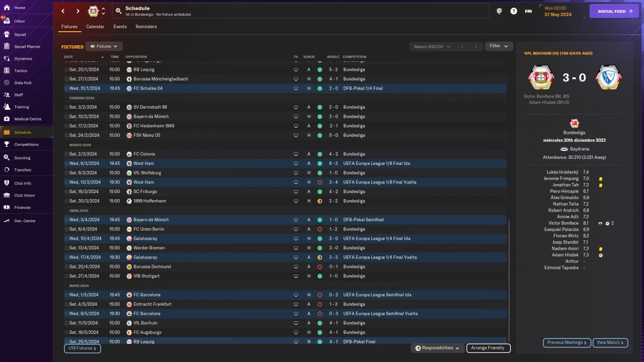Open the Season 2023/24 dropdown
The width and height of the screenshot is (644, 362).
(432, 46)
